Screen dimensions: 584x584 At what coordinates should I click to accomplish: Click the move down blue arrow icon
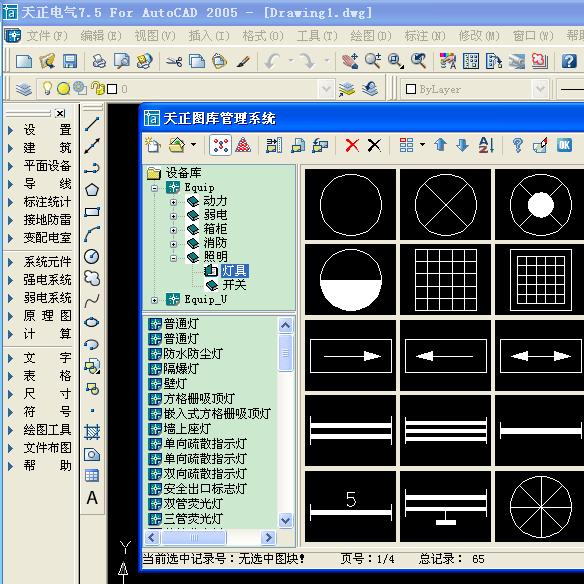pyautogui.click(x=462, y=145)
